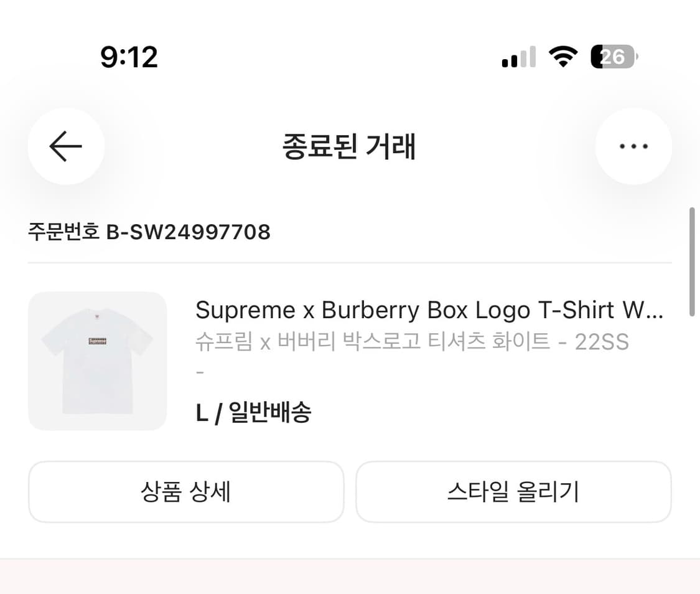Tap the 종료된 거래 header title
Viewport: 700px width, 594px height.
pos(350,147)
